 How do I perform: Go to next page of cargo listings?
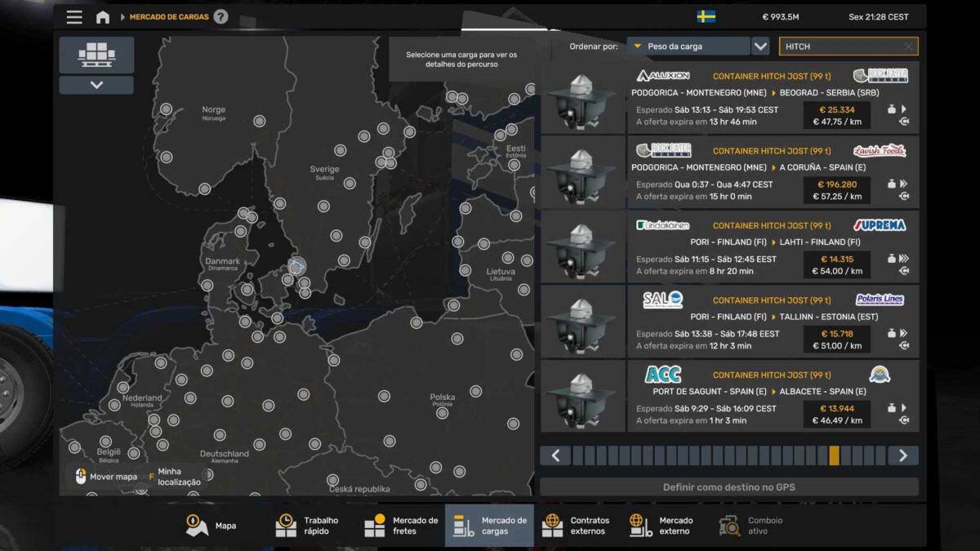tap(902, 455)
